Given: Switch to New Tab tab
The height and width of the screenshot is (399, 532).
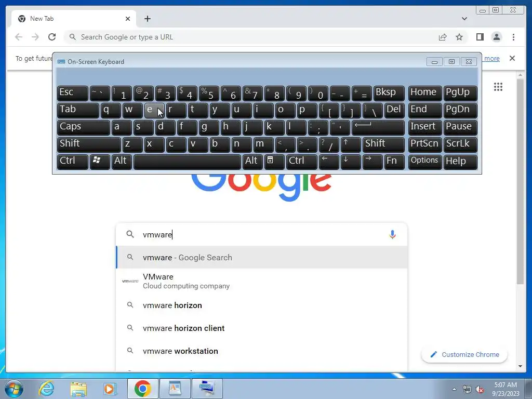Looking at the screenshot, I should coord(74,19).
